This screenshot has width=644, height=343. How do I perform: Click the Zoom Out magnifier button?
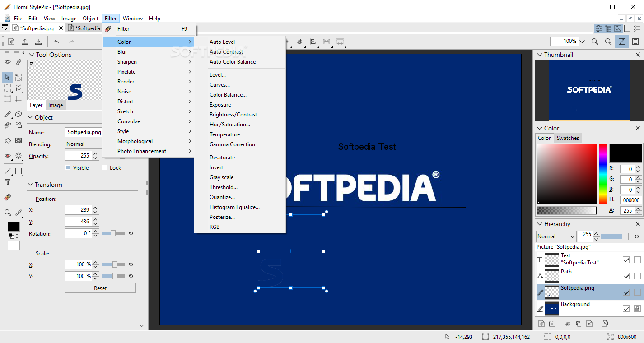608,42
